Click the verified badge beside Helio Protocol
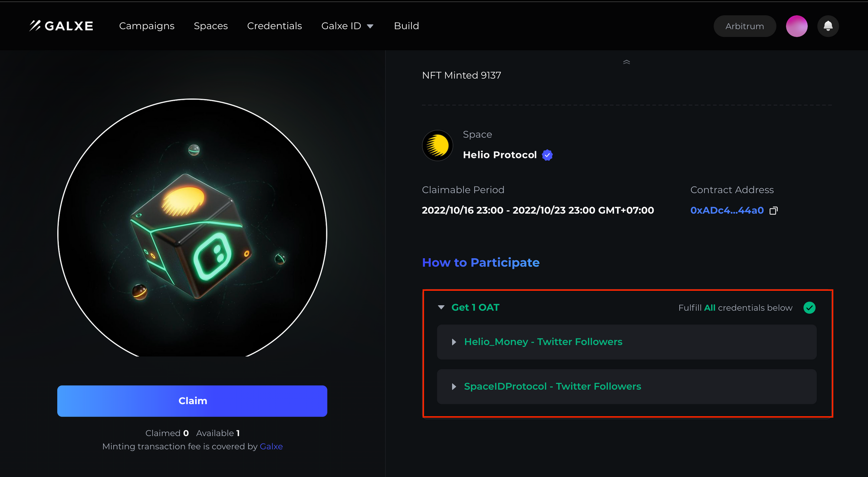Viewport: 868px width, 477px height. pos(547,155)
